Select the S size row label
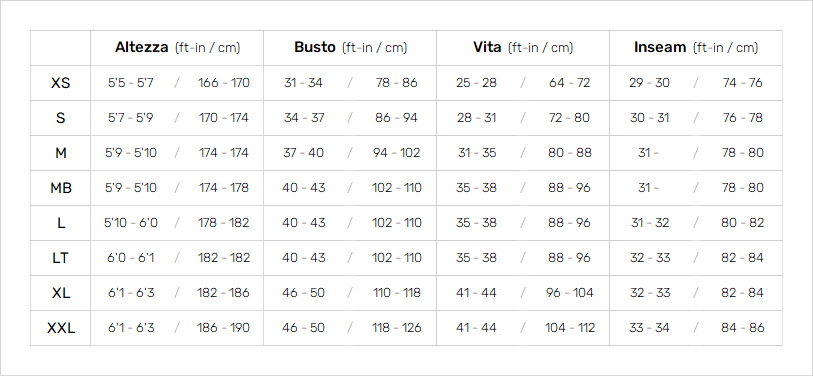This screenshot has height=376, width=813. click(61, 118)
